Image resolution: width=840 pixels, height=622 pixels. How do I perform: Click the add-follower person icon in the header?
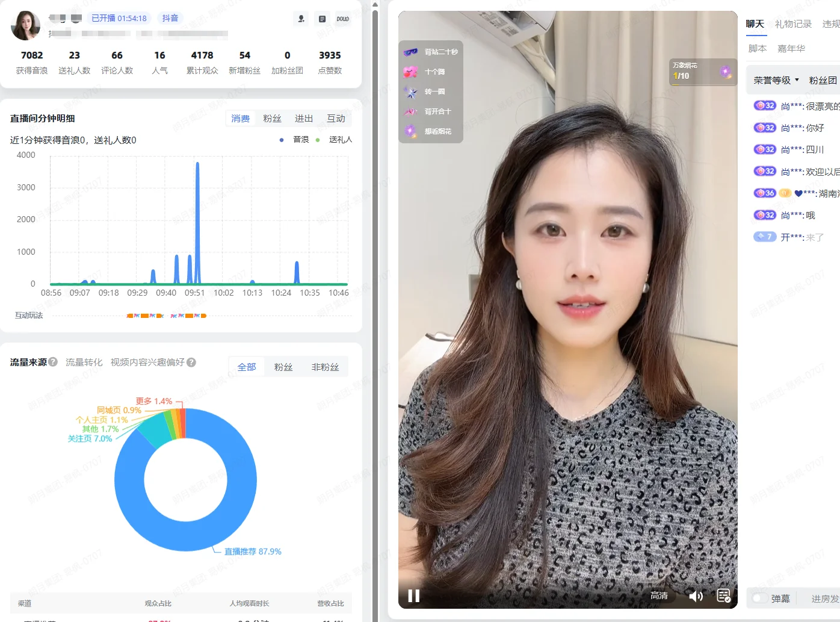[300, 19]
